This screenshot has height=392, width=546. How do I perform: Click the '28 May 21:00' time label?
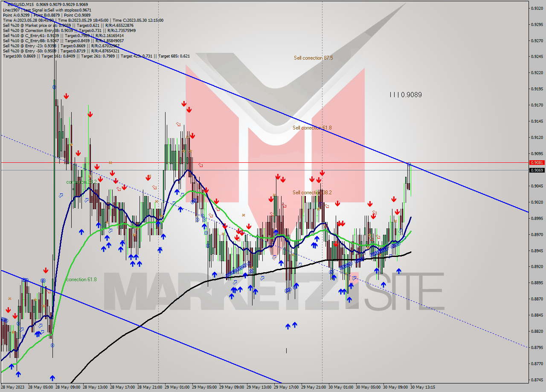(150, 387)
